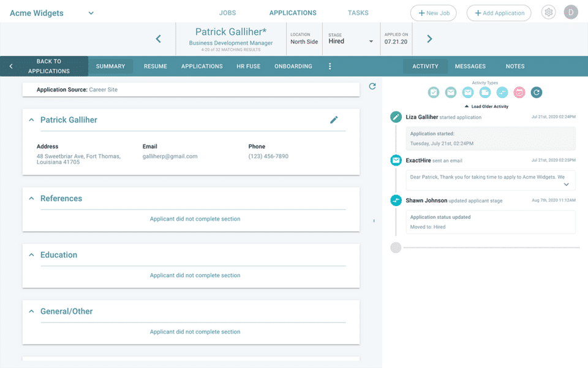
Task: Switch to the NOTES tab
Action: tap(515, 66)
